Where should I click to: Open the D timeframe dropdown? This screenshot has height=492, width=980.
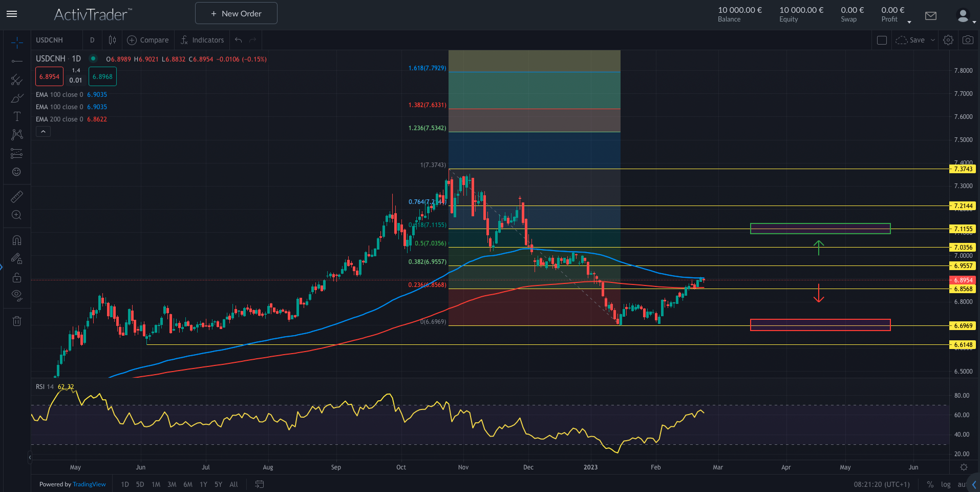[92, 40]
